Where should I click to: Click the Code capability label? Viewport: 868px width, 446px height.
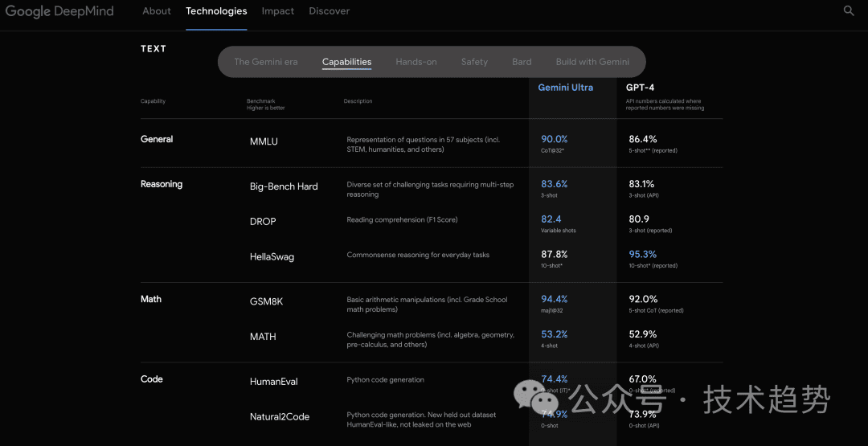tap(152, 379)
